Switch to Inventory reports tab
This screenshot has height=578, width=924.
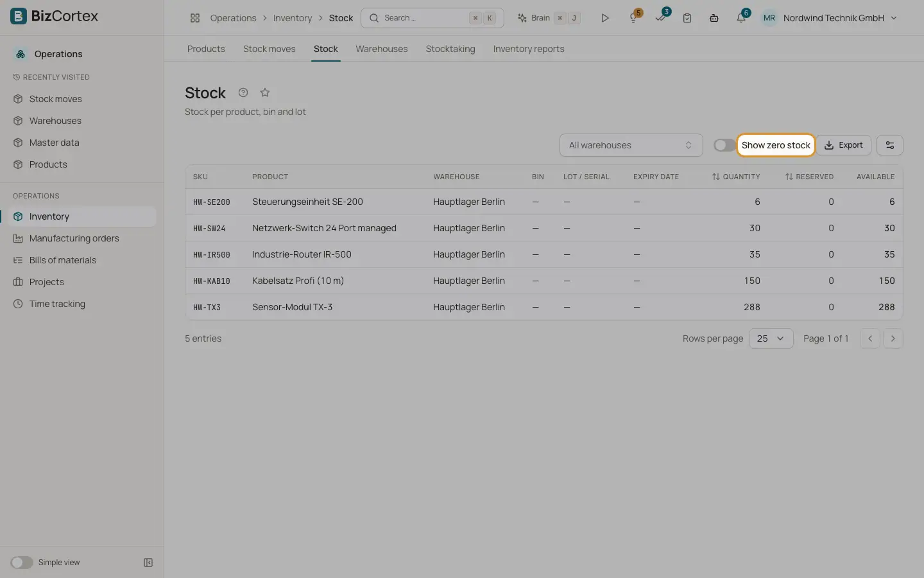point(529,49)
